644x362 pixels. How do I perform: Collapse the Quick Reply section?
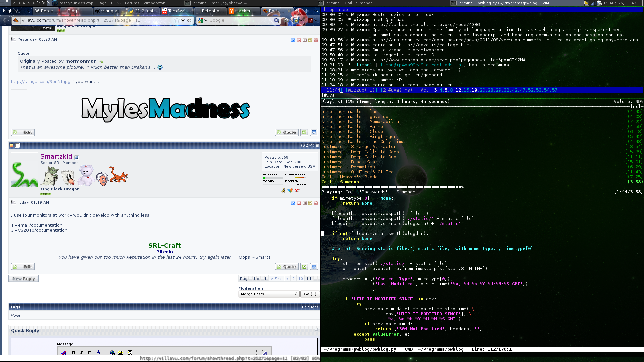[x=316, y=329]
